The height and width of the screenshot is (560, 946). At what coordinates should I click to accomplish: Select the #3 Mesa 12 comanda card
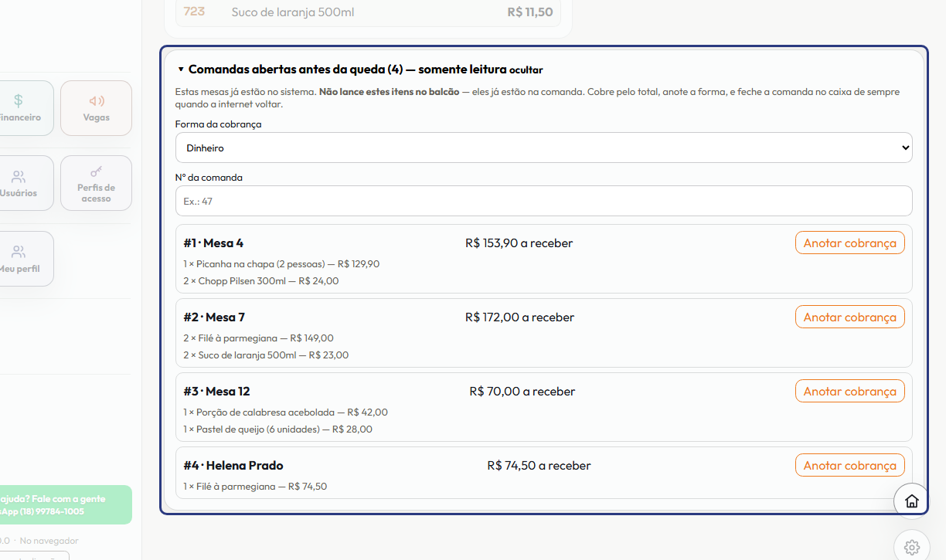coord(543,407)
